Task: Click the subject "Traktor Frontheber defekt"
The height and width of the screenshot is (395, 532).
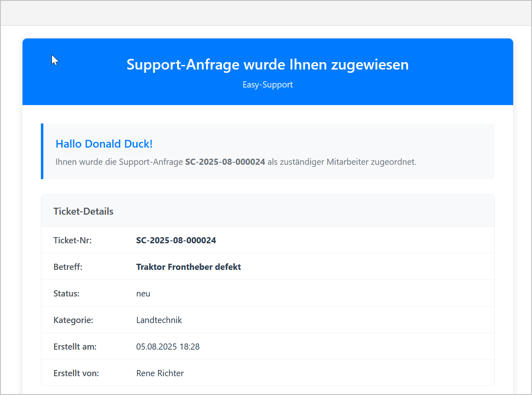Action: point(188,267)
